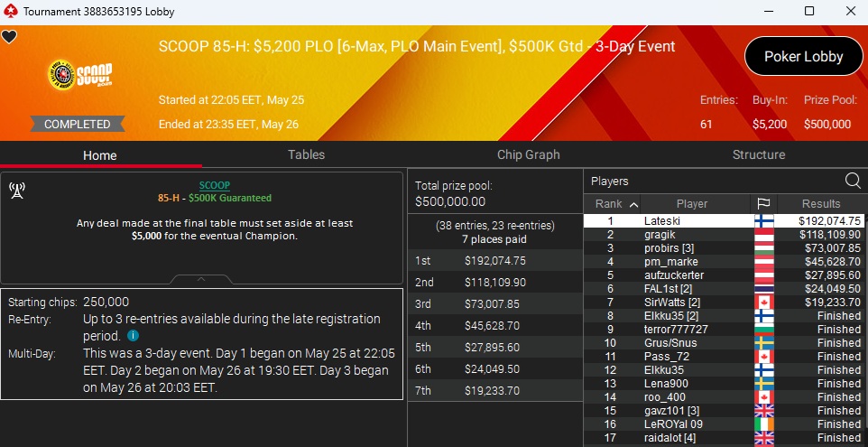Click the favorite heart icon
The height and width of the screenshot is (447, 868).
pos(9,37)
